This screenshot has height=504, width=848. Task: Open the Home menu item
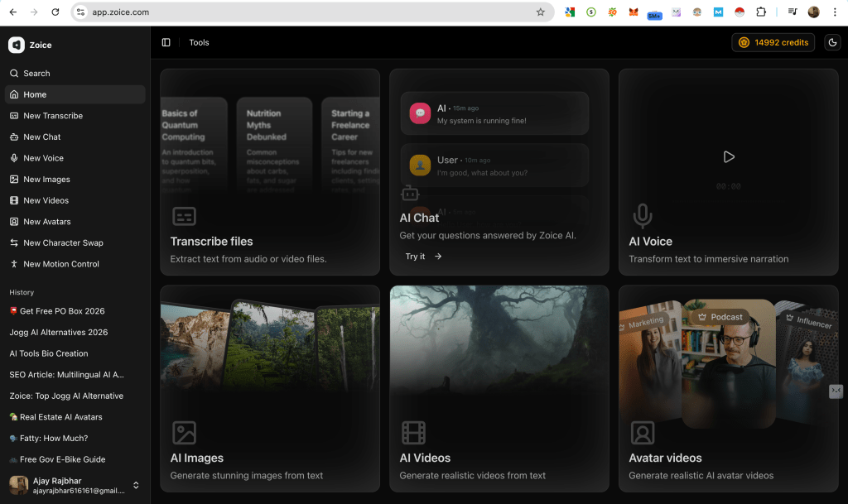tap(35, 95)
